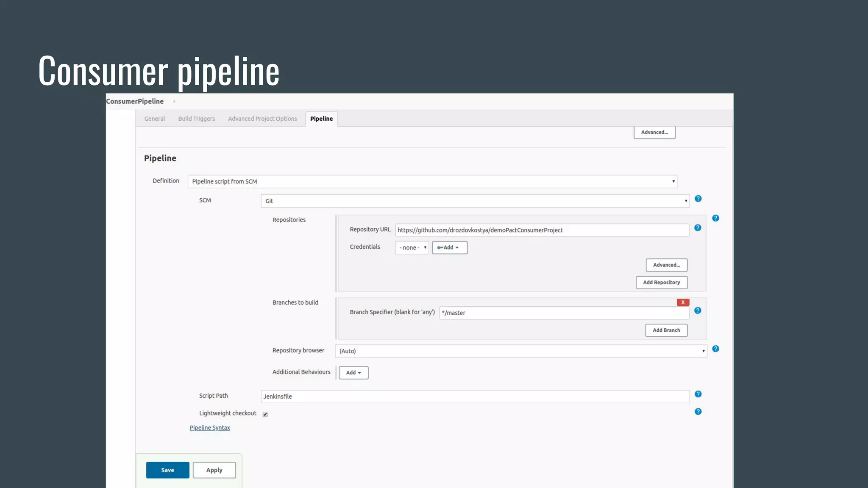868x488 pixels.
Task: Open help for Repository browser
Action: tap(715, 349)
